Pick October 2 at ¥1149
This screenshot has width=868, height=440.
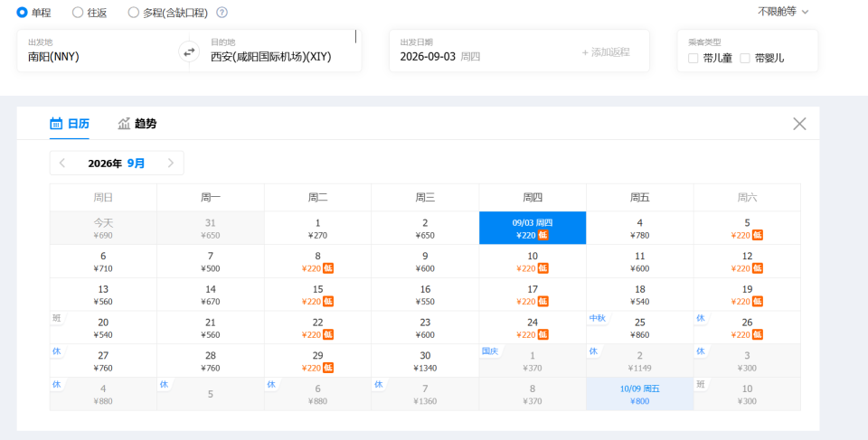pyautogui.click(x=640, y=360)
